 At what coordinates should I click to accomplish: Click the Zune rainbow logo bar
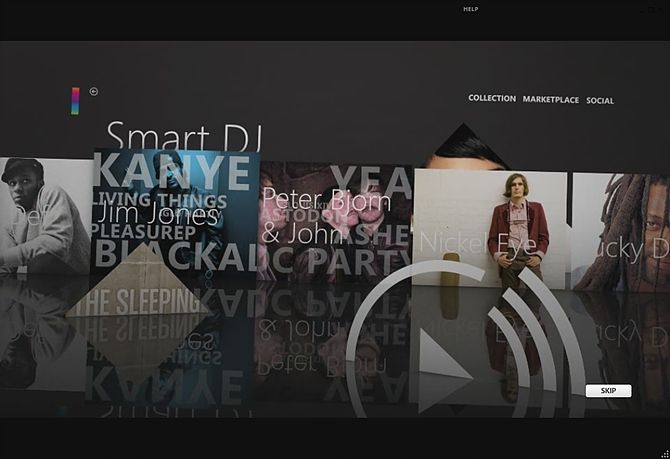(75, 101)
